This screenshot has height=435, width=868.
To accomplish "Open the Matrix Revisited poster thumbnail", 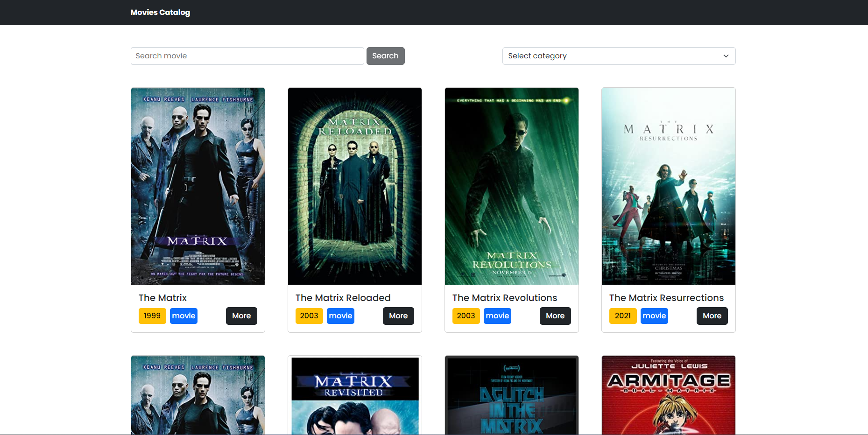I will click(355, 395).
